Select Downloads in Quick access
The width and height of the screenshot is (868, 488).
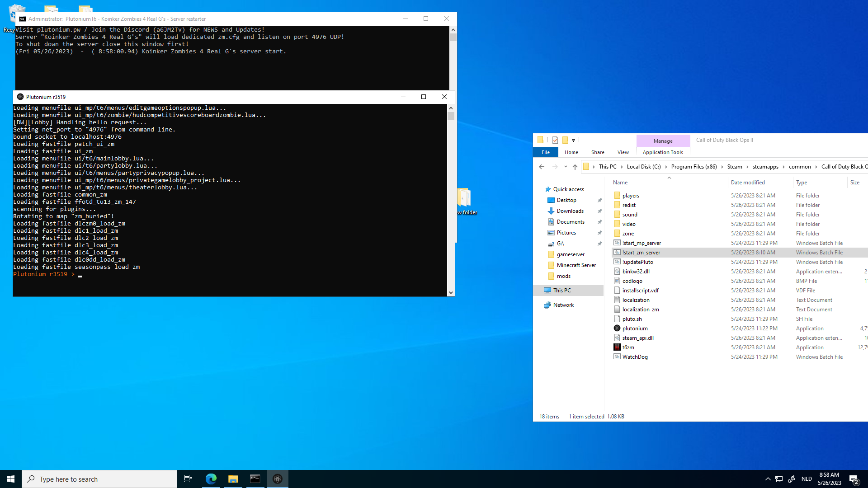[x=570, y=211]
